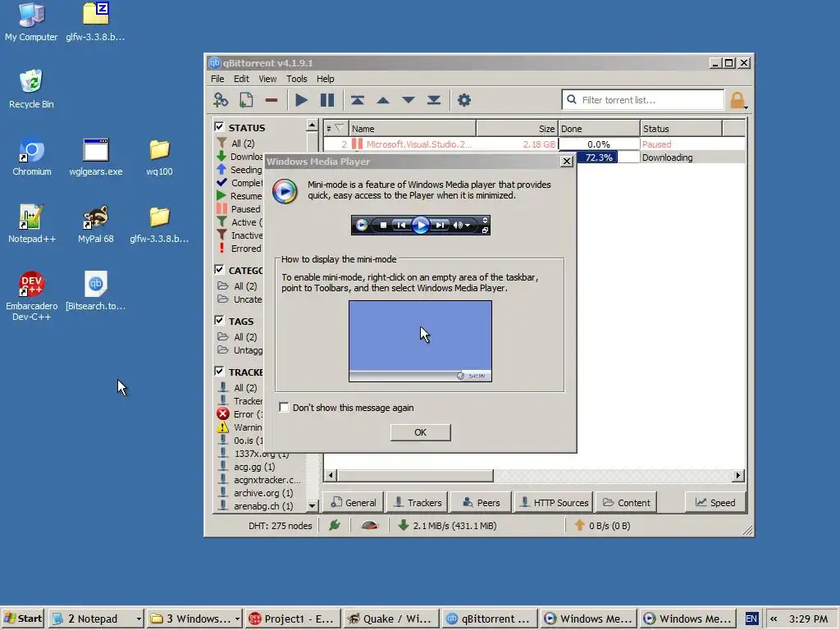Image resolution: width=840 pixels, height=630 pixels.
Task: Click sidebar scroll down arrow
Action: pos(313,505)
